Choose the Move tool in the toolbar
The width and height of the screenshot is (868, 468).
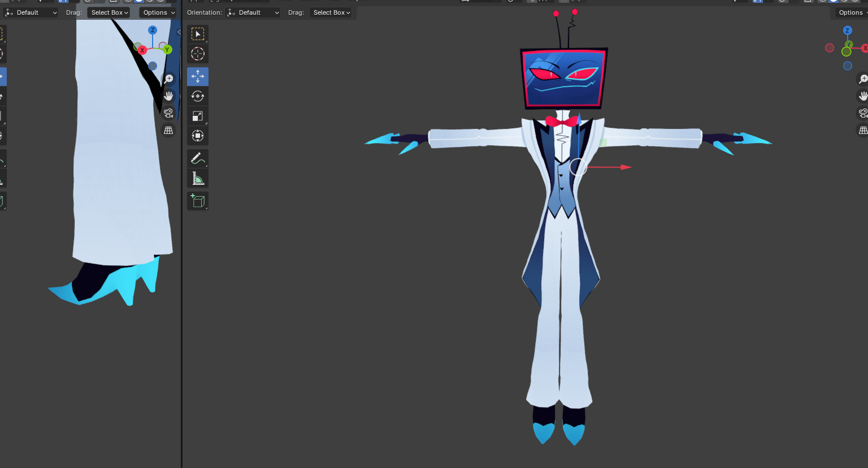click(198, 76)
